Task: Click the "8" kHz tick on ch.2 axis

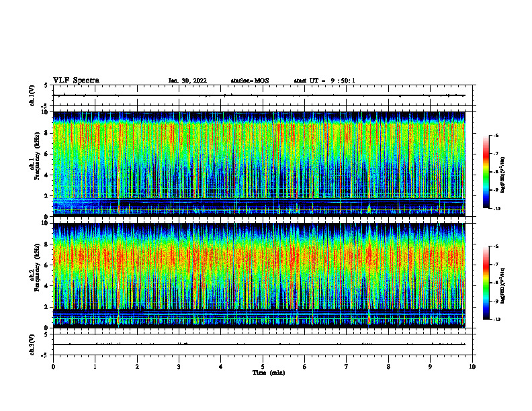Action: [x=46, y=244]
